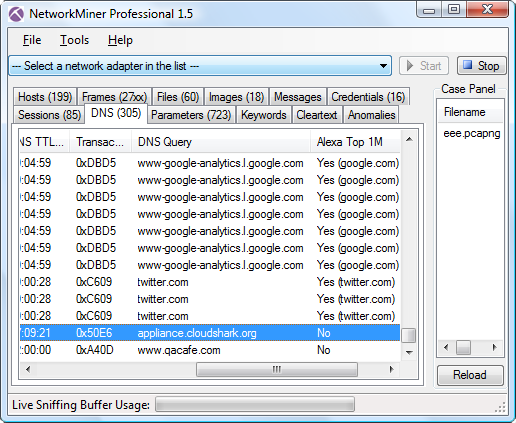Sort by the DNS Query column header
The width and height of the screenshot is (516, 423).
click(x=221, y=142)
